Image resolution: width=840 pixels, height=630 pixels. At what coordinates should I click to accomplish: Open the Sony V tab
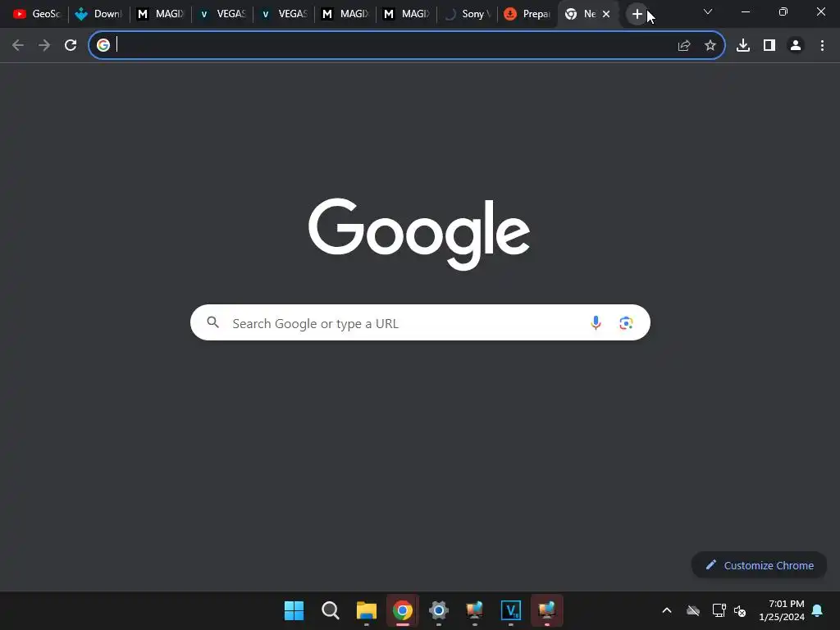(x=468, y=14)
